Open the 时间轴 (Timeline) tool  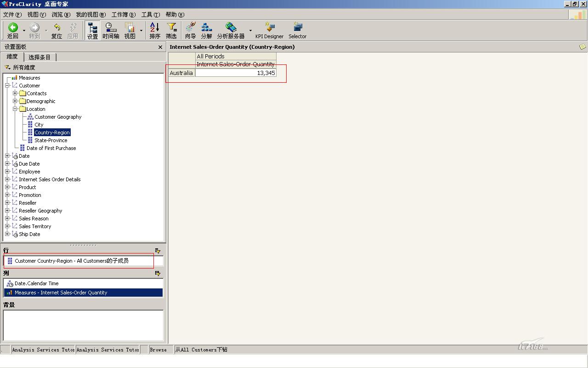111,31
